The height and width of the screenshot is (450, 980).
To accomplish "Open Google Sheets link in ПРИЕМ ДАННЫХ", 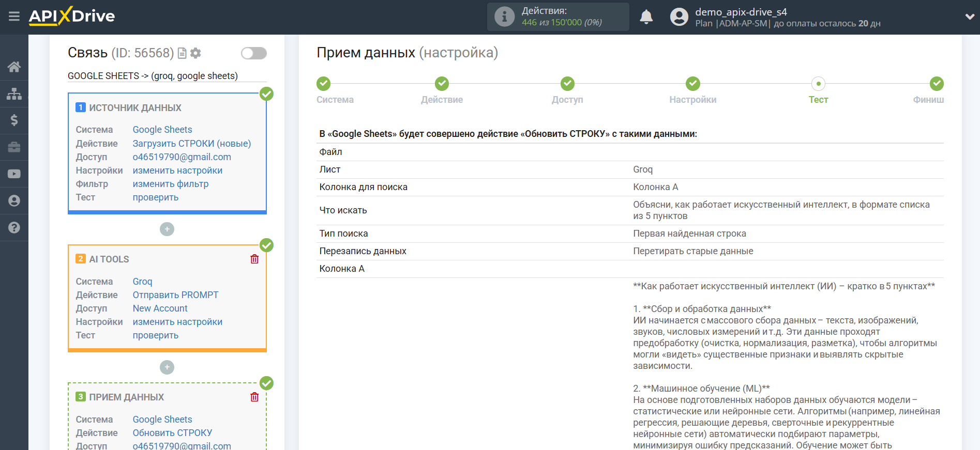I will click(x=162, y=420).
